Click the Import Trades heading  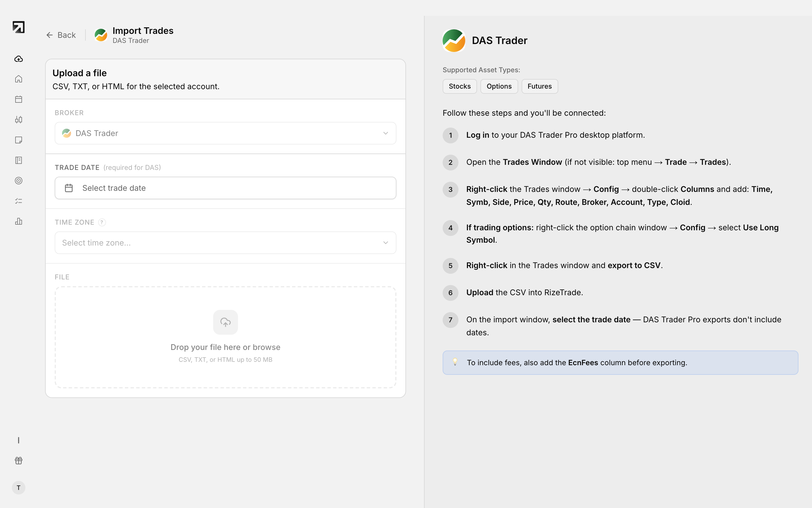tap(143, 30)
